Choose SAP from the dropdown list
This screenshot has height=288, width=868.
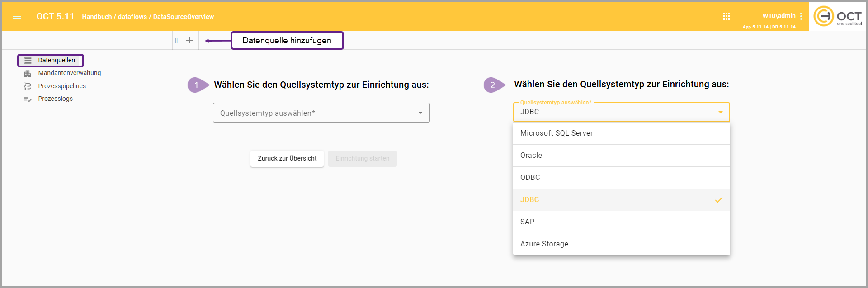pos(621,222)
